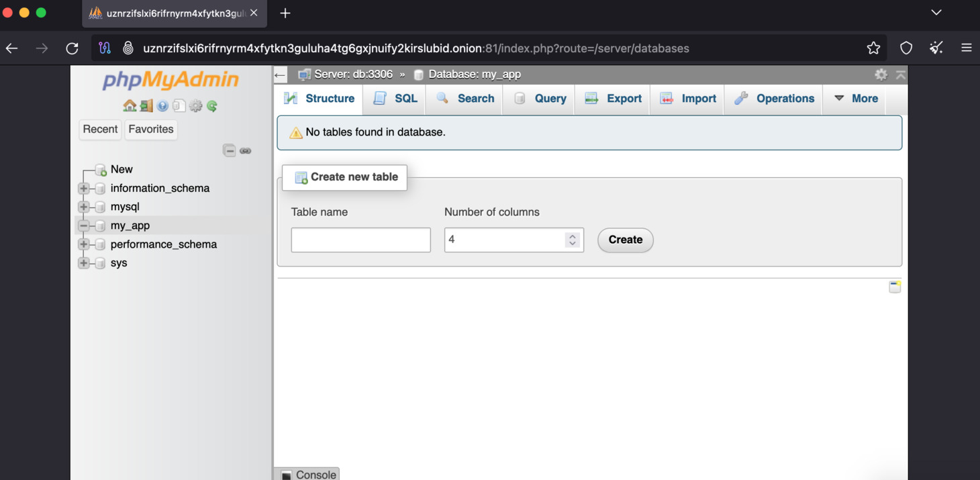This screenshot has width=980, height=480.
Task: Follow the Database: my_app breadcrumb
Action: coord(475,75)
